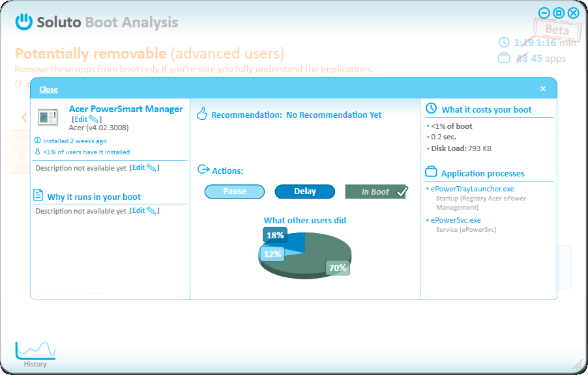The image size is (588, 375).
Task: Delay Acer PowerSmart Manager startup
Action: (305, 191)
